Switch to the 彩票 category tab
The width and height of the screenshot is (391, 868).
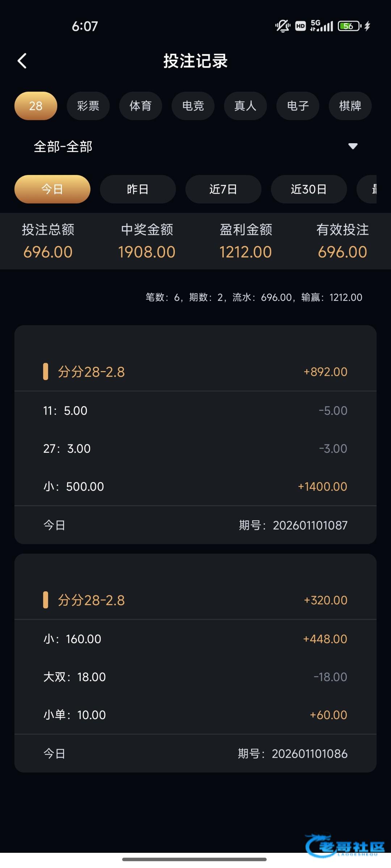tap(88, 106)
